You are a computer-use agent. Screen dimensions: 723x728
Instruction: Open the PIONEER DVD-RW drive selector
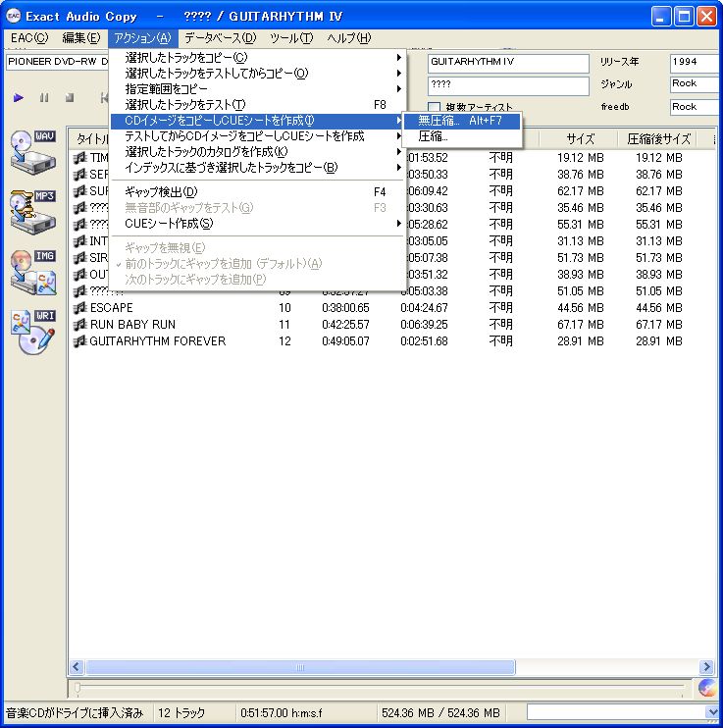(x=58, y=62)
